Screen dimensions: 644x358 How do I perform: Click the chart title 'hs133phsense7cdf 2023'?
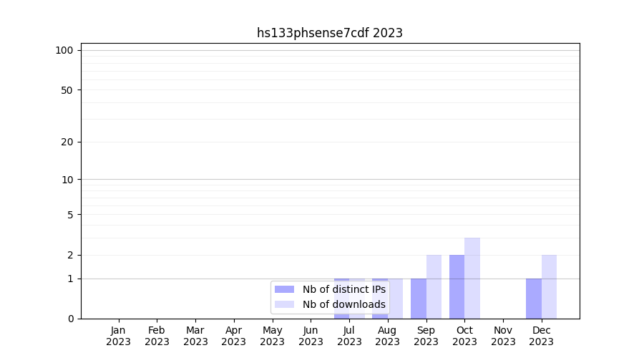(330, 33)
